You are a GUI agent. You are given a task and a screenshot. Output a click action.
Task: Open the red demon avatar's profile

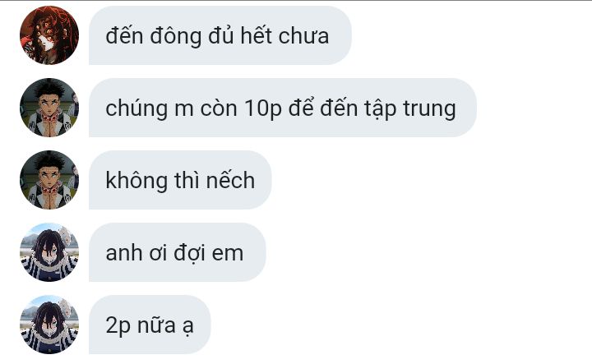click(49, 35)
